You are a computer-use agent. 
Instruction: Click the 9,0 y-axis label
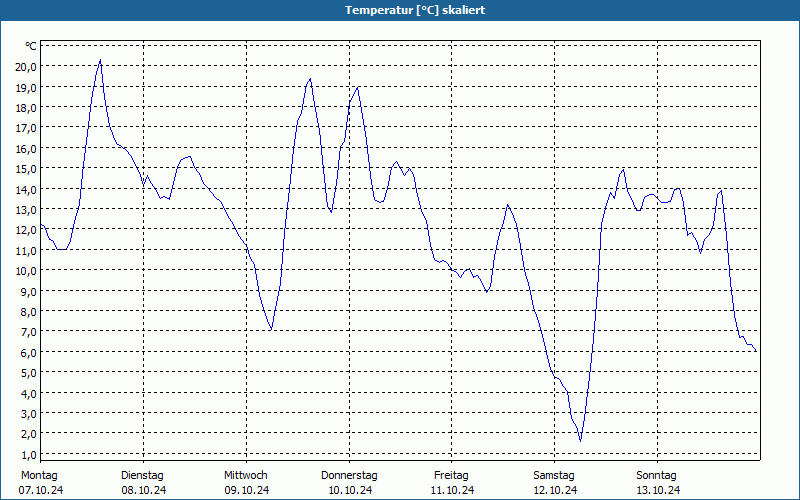[28, 291]
